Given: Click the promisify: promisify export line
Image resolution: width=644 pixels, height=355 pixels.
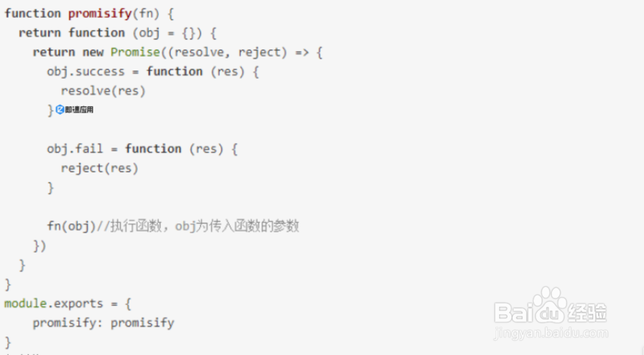Looking at the screenshot, I should click(103, 322).
